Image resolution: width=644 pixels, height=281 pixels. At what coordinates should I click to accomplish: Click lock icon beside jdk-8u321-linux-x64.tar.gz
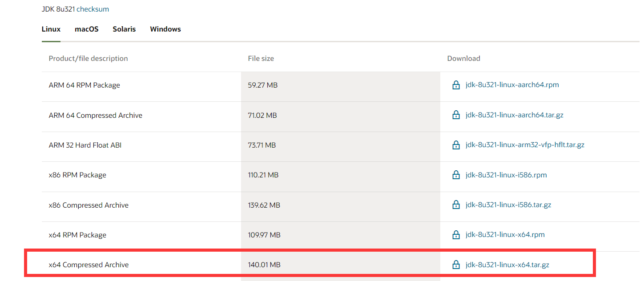pyautogui.click(x=456, y=265)
